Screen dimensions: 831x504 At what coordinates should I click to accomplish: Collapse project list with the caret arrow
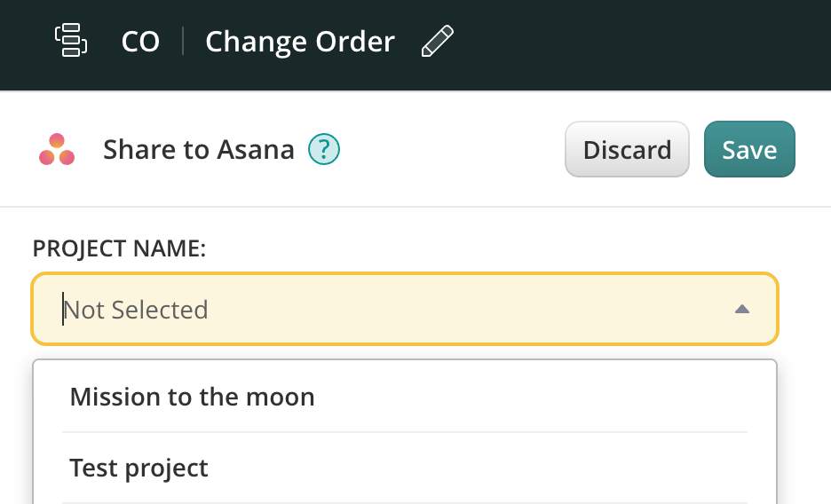click(x=742, y=310)
